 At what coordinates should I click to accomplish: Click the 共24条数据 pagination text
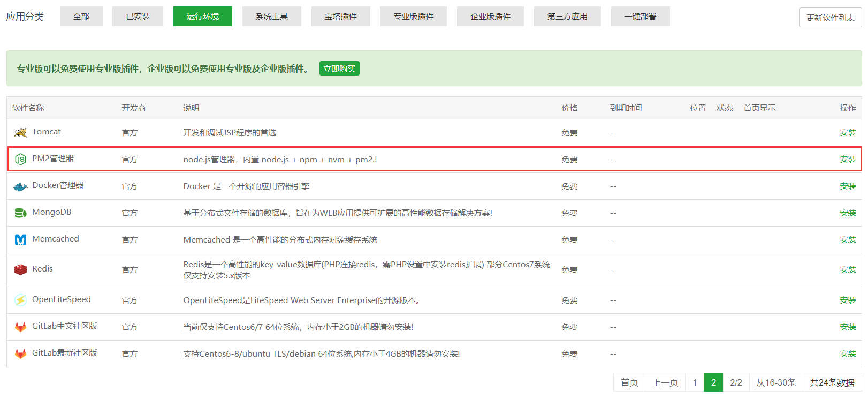coord(832,382)
